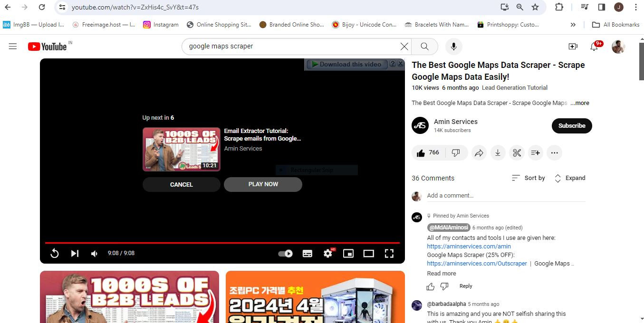
Task: Expand description with ...more
Action: tap(580, 103)
